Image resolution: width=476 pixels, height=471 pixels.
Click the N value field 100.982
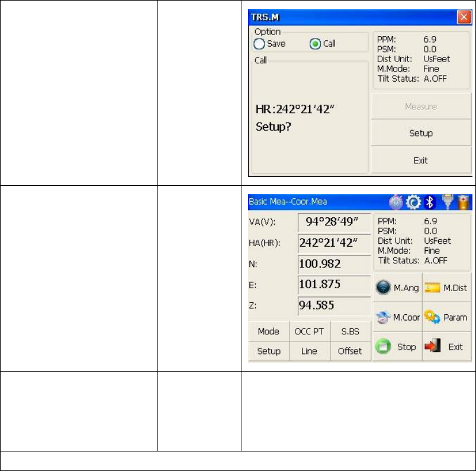click(x=335, y=264)
